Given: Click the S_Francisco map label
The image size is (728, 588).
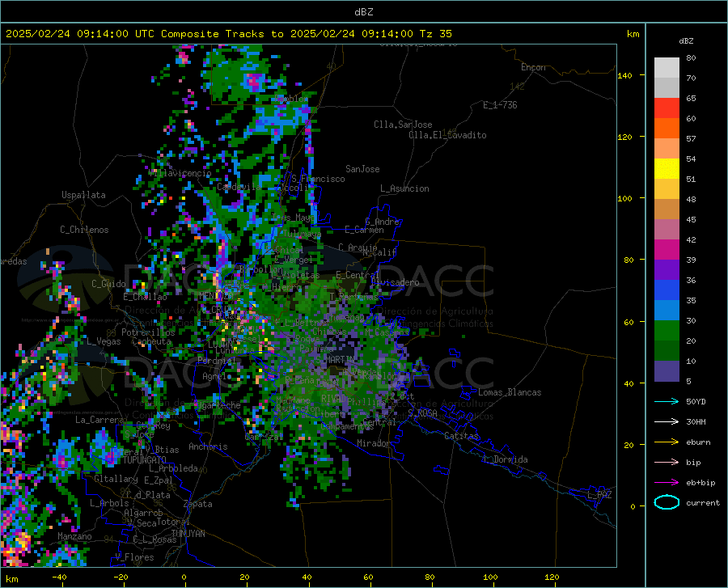Looking at the screenshot, I should tap(319, 179).
